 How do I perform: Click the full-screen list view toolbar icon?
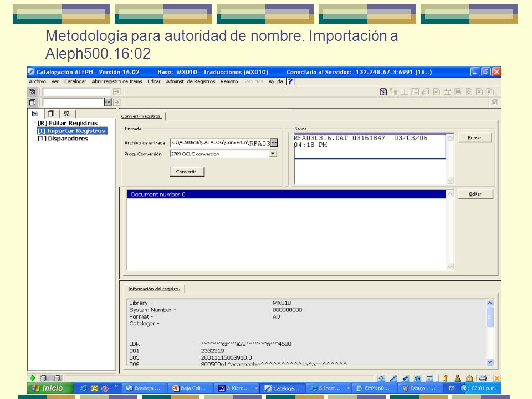[x=415, y=91]
